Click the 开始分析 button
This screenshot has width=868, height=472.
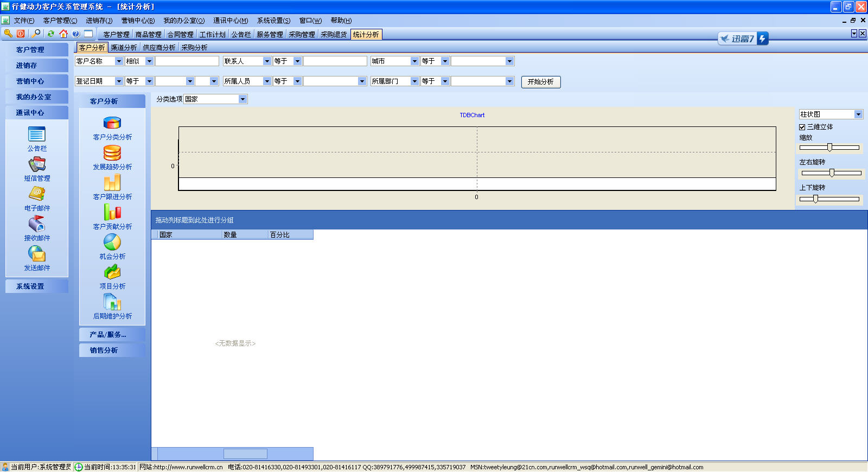point(541,82)
